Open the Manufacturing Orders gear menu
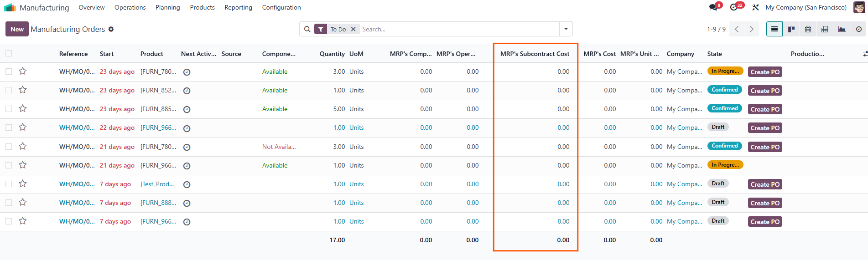Image resolution: width=868 pixels, height=260 pixels. pyautogui.click(x=111, y=29)
